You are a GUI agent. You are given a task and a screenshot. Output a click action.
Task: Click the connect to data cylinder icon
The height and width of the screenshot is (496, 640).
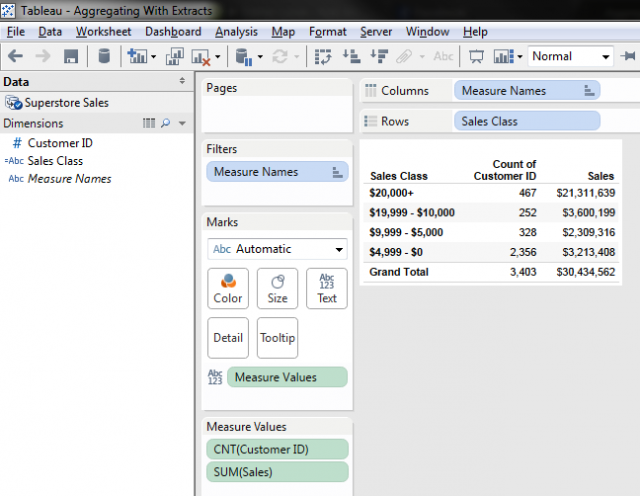coord(104,57)
